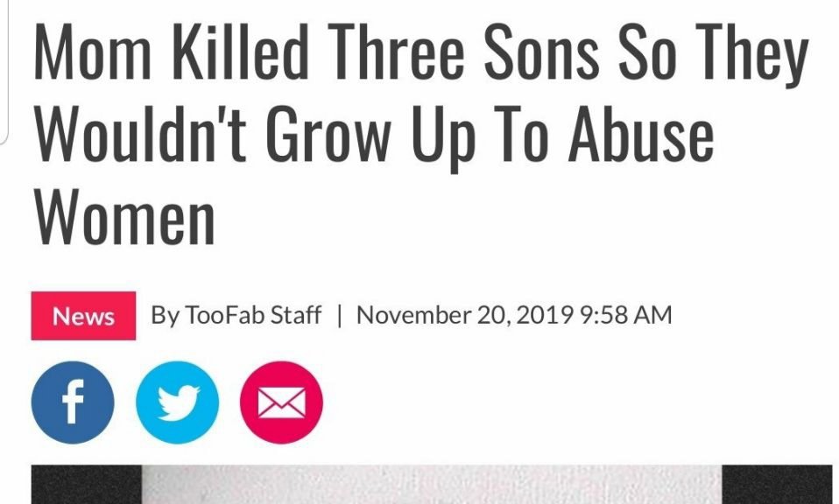
Task: Click the word "By" in the byline
Action: coord(164,315)
